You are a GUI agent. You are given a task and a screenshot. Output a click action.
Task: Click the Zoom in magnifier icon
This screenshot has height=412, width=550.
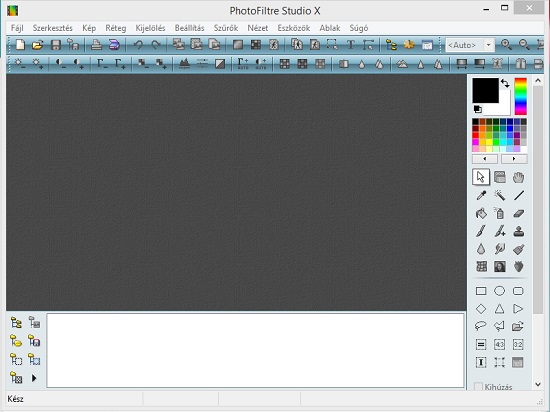506,45
